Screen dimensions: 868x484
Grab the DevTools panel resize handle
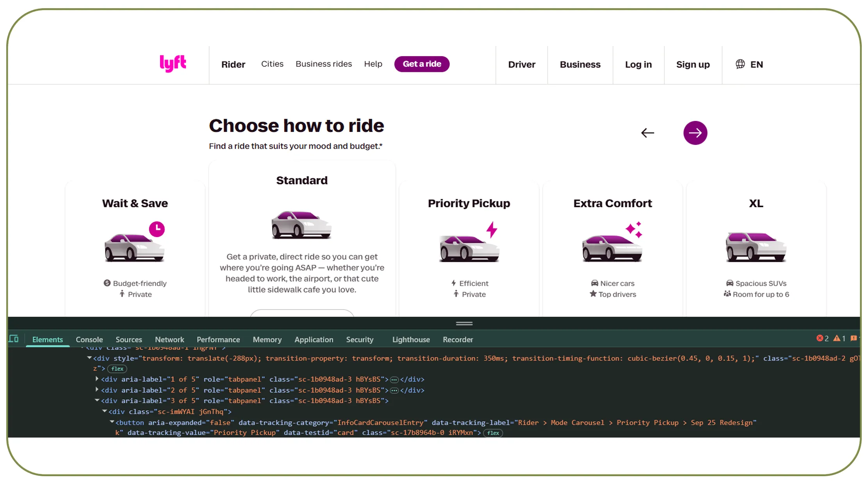point(464,323)
